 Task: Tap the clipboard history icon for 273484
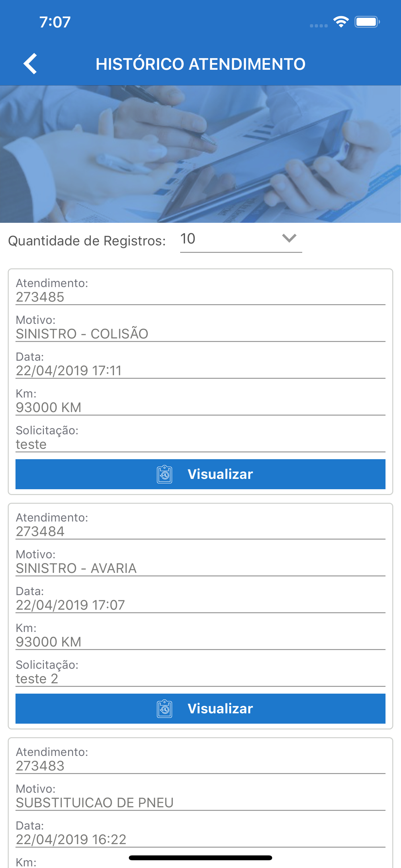pyautogui.click(x=164, y=708)
